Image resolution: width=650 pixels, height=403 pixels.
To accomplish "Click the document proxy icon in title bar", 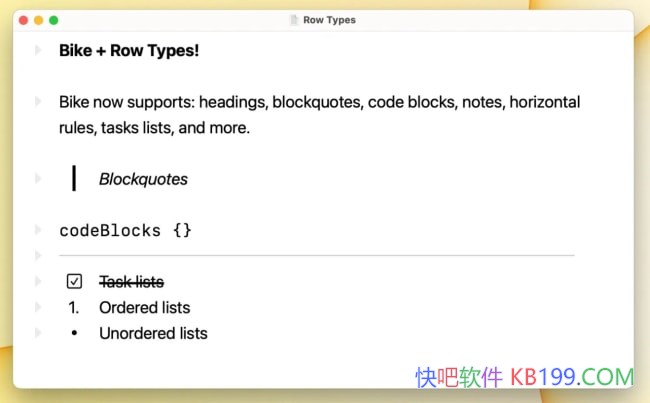I will 293,20.
